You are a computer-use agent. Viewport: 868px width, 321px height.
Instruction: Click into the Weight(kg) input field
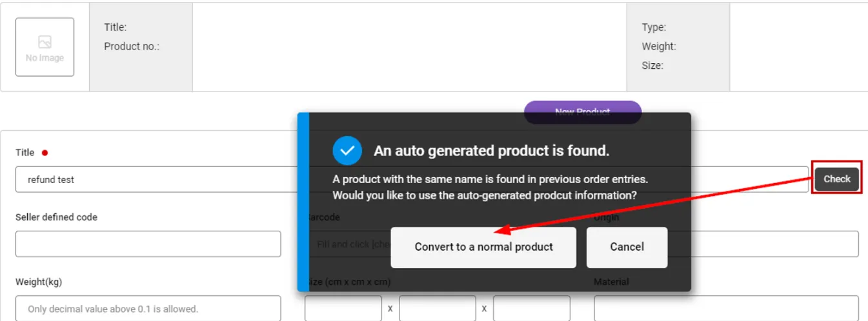(148, 309)
